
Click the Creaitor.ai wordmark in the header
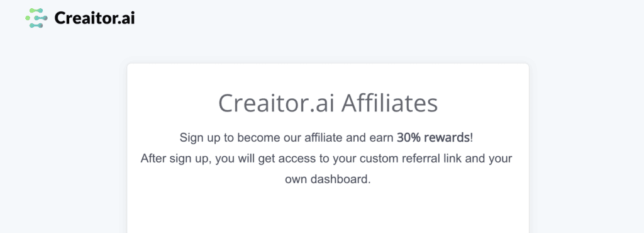click(94, 18)
